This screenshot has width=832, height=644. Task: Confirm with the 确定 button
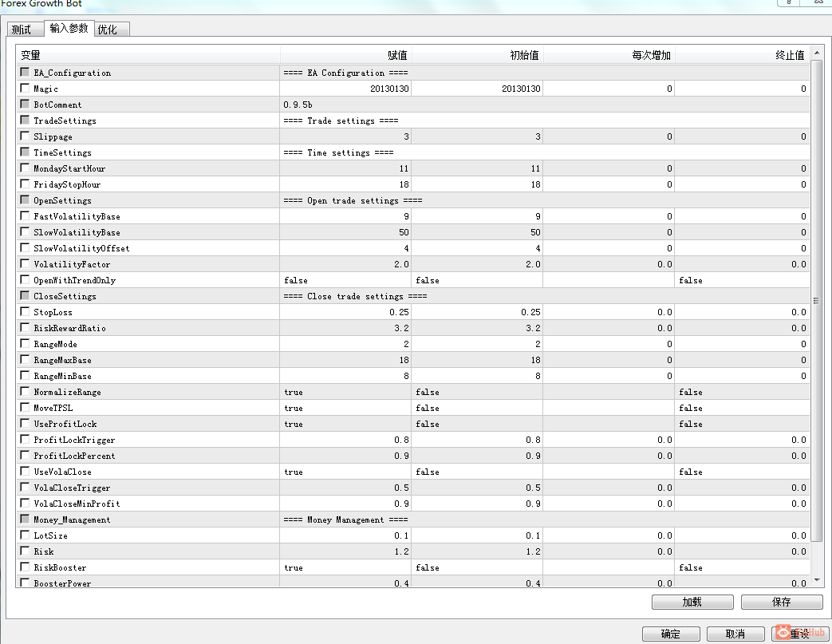point(671,634)
